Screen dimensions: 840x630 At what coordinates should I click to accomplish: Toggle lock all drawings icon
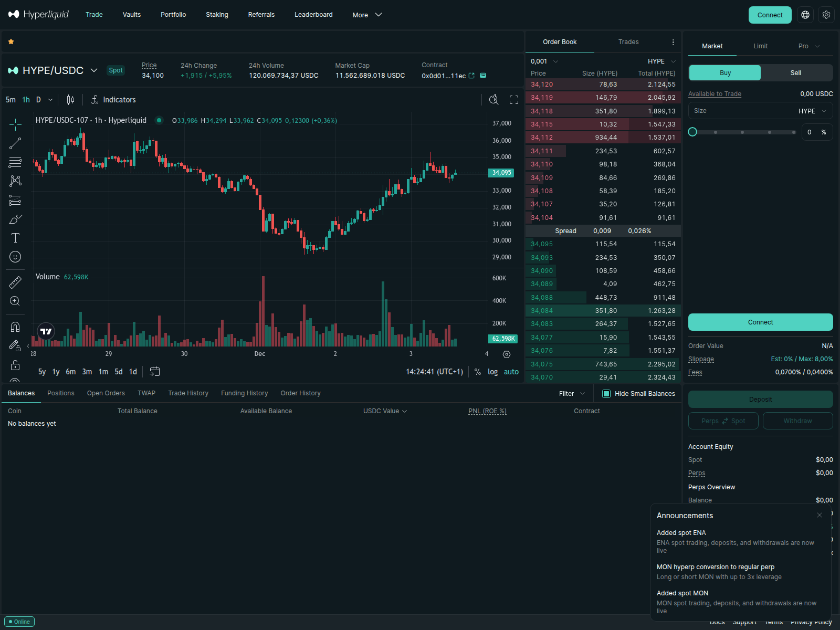pos(15,365)
